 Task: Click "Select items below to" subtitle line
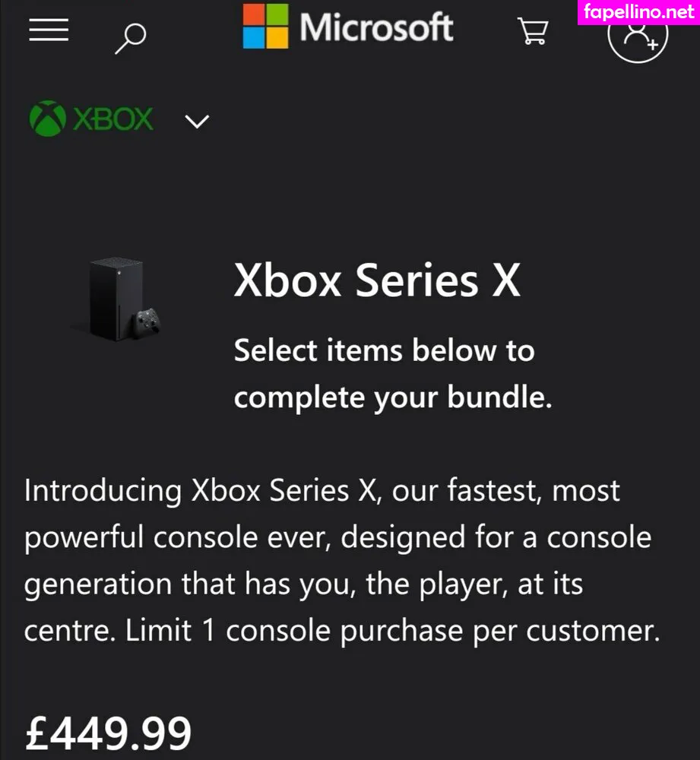[384, 350]
